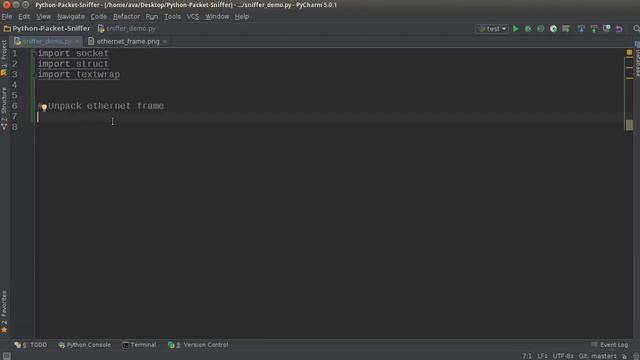Screen dimensions: 640x360
Task: Click line number 8 in gutter
Action: coord(15,127)
